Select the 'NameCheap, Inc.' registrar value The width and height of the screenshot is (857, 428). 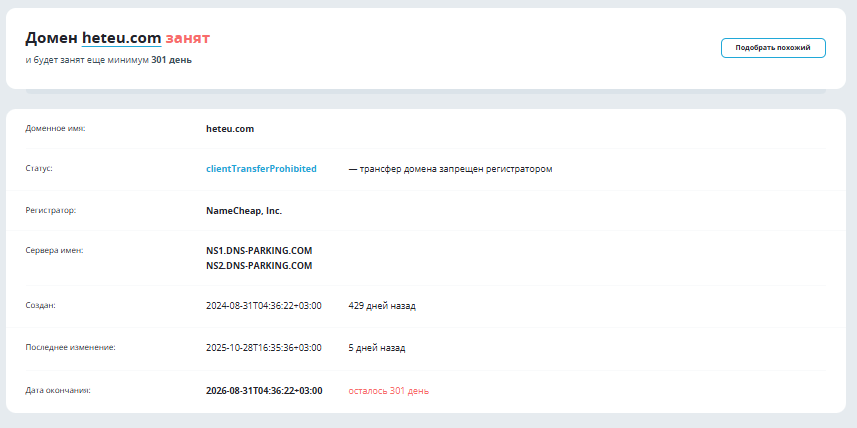tap(244, 210)
